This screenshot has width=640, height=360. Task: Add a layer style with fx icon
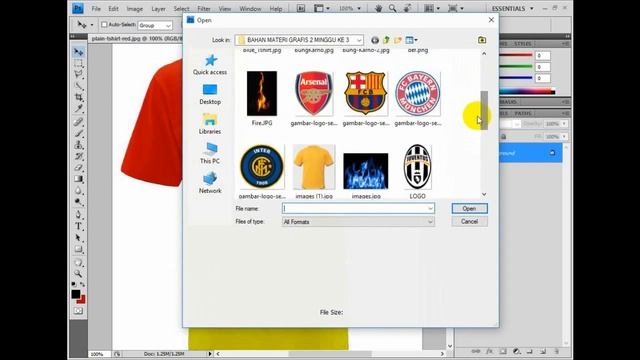point(489,351)
